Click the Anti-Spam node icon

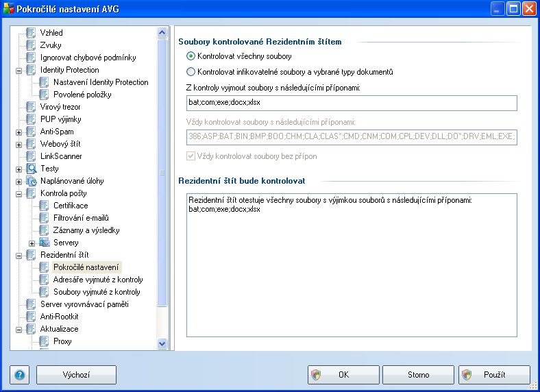point(31,132)
